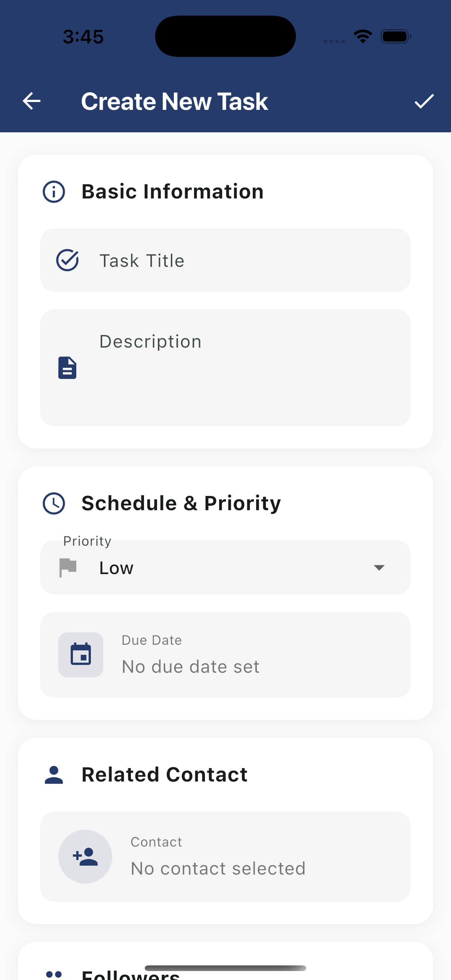Tap the battery indicator in status bar
The width and height of the screenshot is (451, 980).
(395, 37)
